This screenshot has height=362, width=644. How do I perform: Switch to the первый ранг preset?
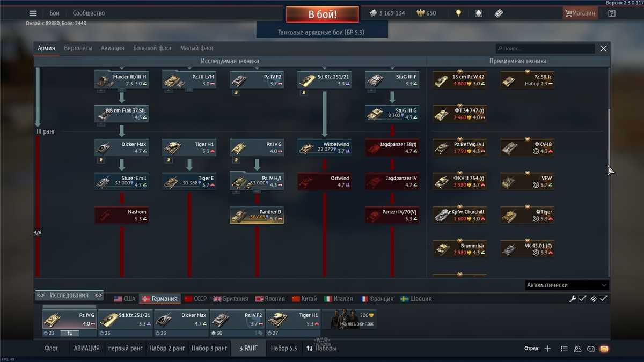pyautogui.click(x=125, y=348)
